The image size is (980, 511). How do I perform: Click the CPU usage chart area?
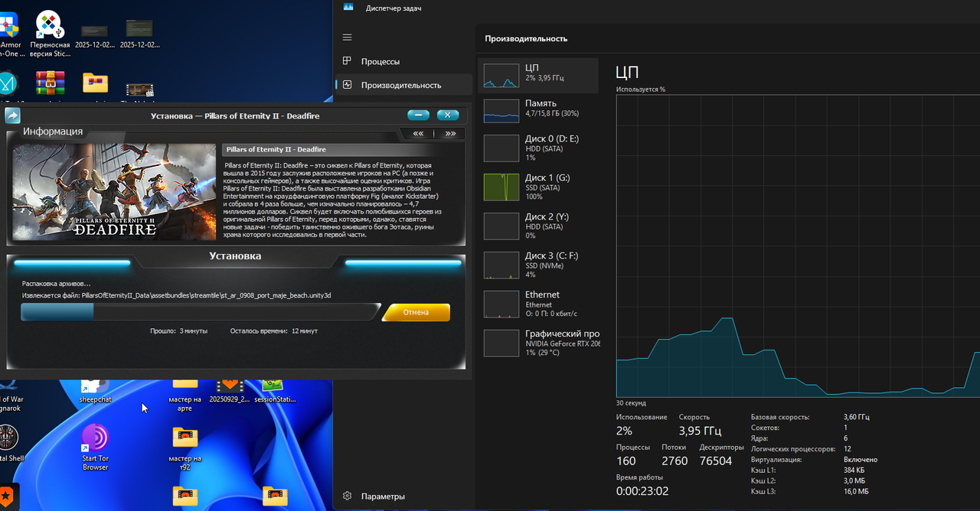point(798,245)
